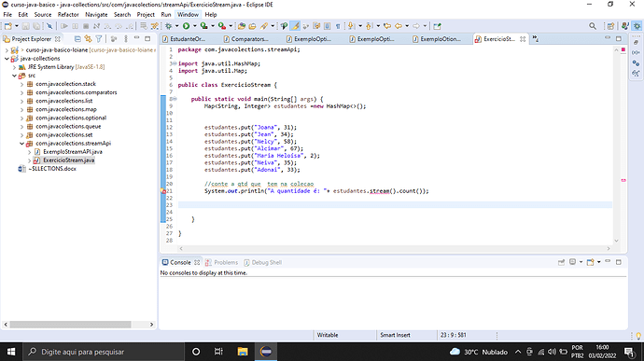Image resolution: width=644 pixels, height=361 pixels.
Task: Click the Open Perspective icon
Action: click(610, 26)
